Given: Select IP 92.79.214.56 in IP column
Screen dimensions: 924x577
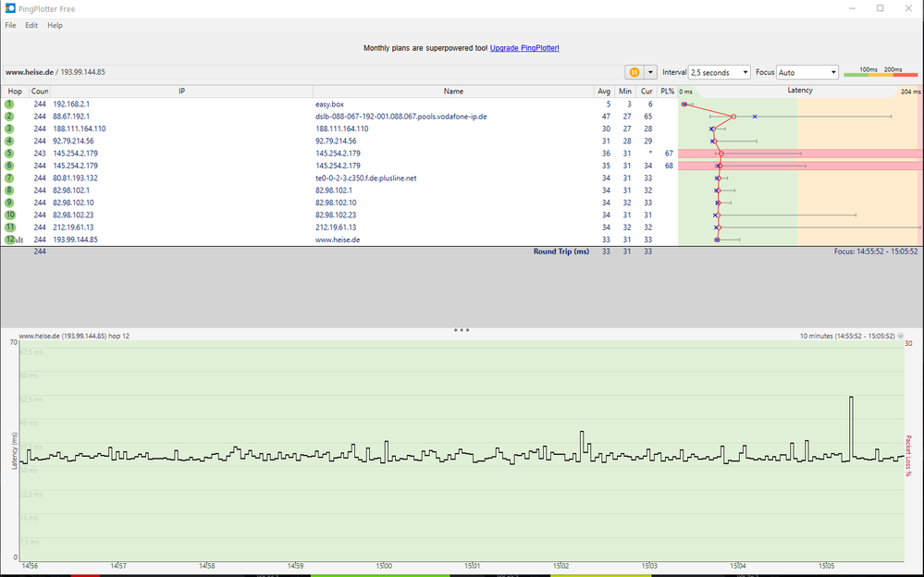Looking at the screenshot, I should click(x=73, y=141).
